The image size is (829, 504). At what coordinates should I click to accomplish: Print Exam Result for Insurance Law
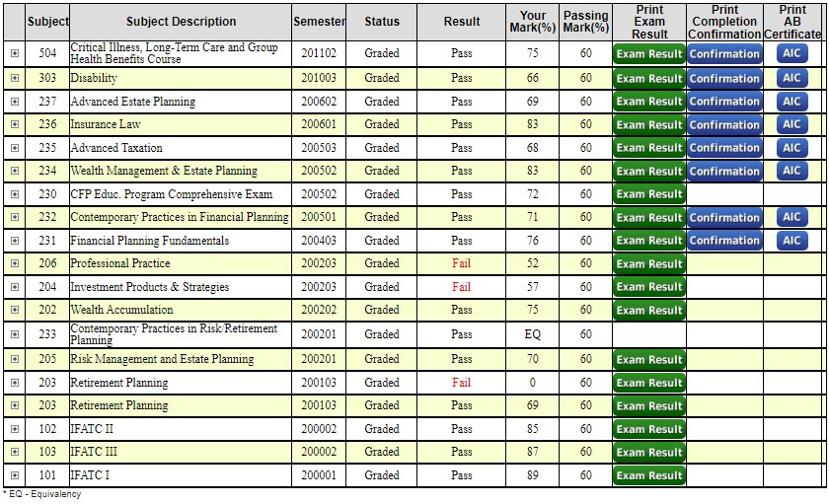click(649, 125)
